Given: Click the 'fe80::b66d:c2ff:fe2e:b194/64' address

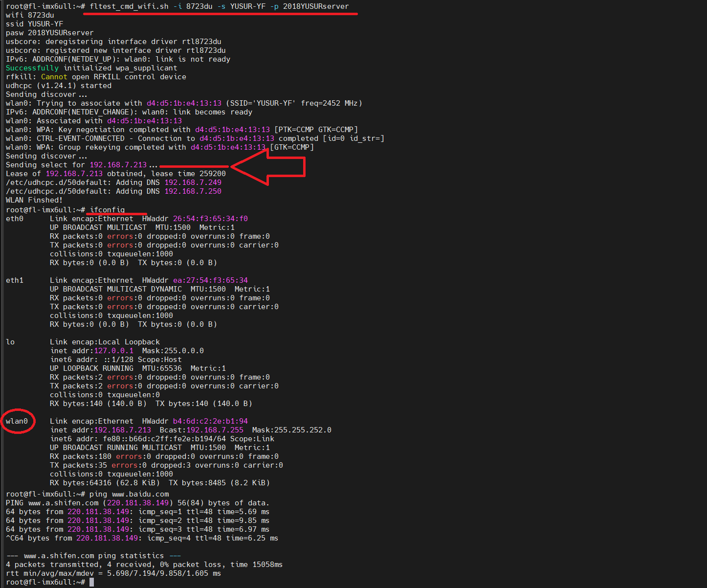Looking at the screenshot, I should (165, 439).
